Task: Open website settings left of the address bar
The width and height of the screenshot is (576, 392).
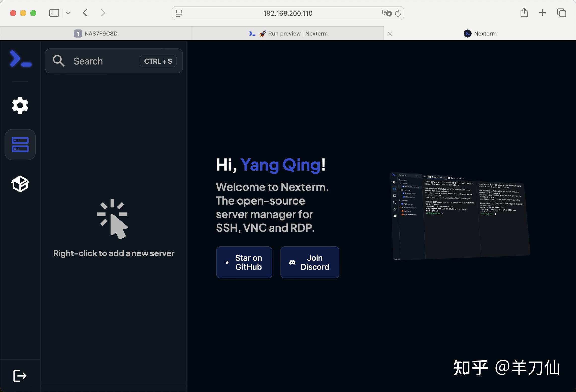Action: [x=179, y=13]
